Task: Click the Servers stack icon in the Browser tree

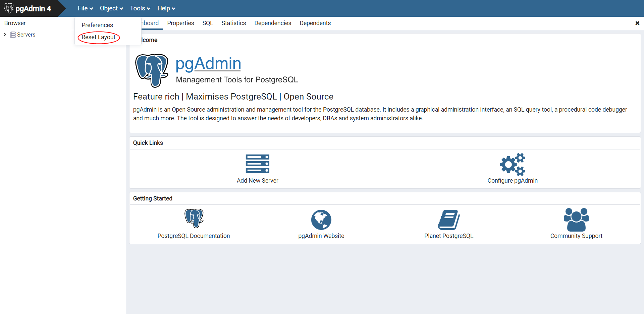Action: 13,35
